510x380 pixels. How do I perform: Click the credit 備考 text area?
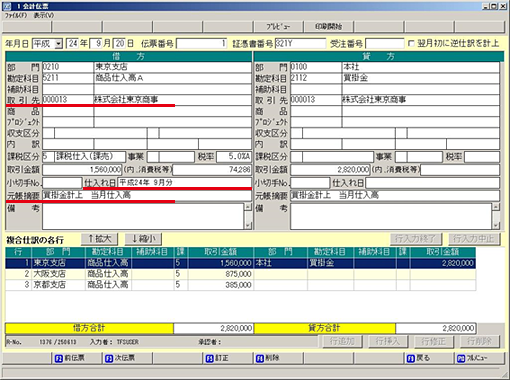click(391, 217)
